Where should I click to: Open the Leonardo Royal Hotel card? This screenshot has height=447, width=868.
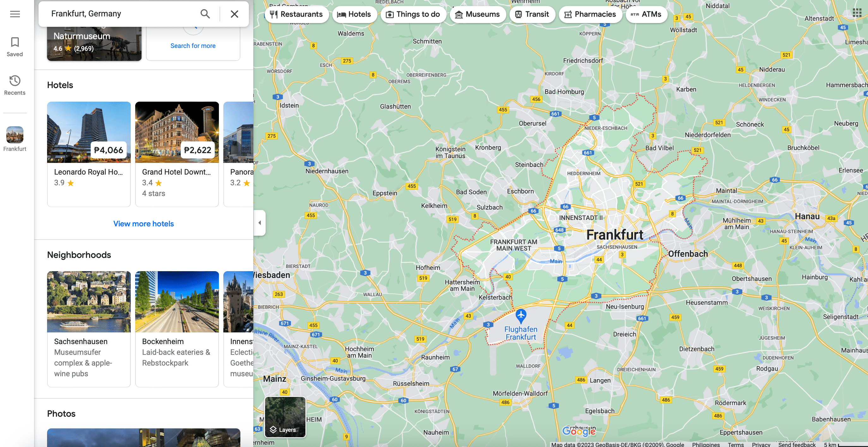(x=89, y=154)
